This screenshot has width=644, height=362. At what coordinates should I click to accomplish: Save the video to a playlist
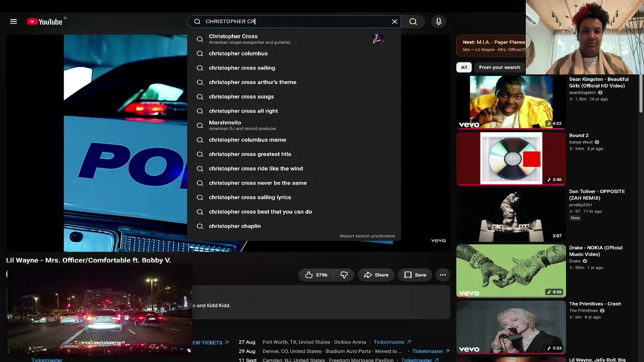tap(415, 275)
